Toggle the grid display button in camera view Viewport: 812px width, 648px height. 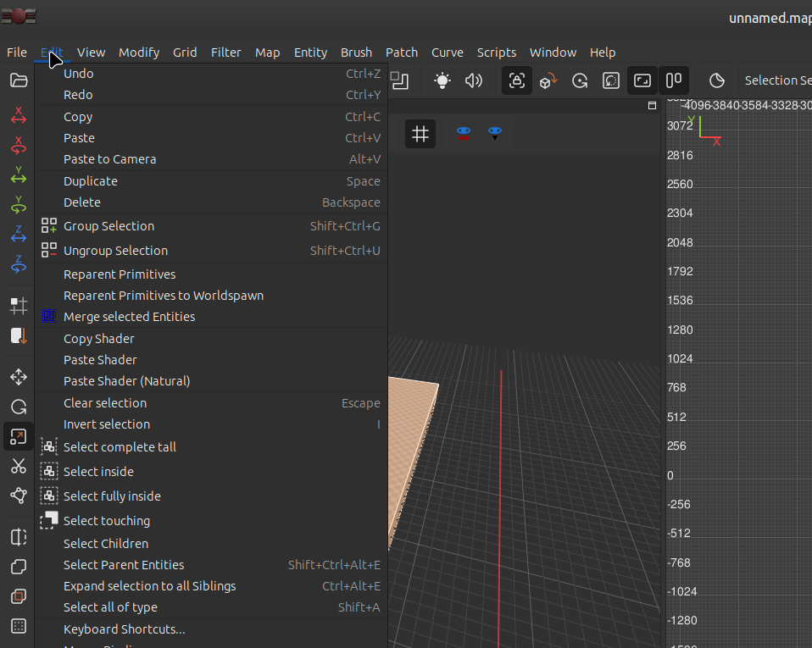[x=420, y=134]
